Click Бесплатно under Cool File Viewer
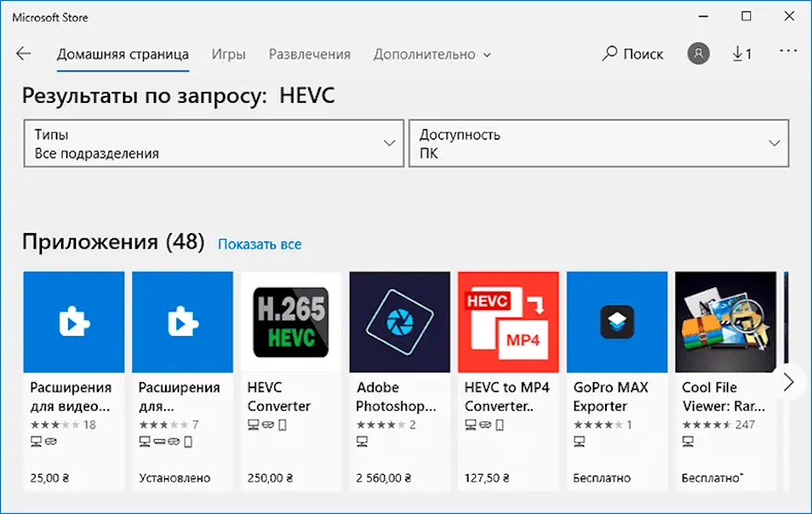The image size is (812, 514). pyautogui.click(x=712, y=477)
